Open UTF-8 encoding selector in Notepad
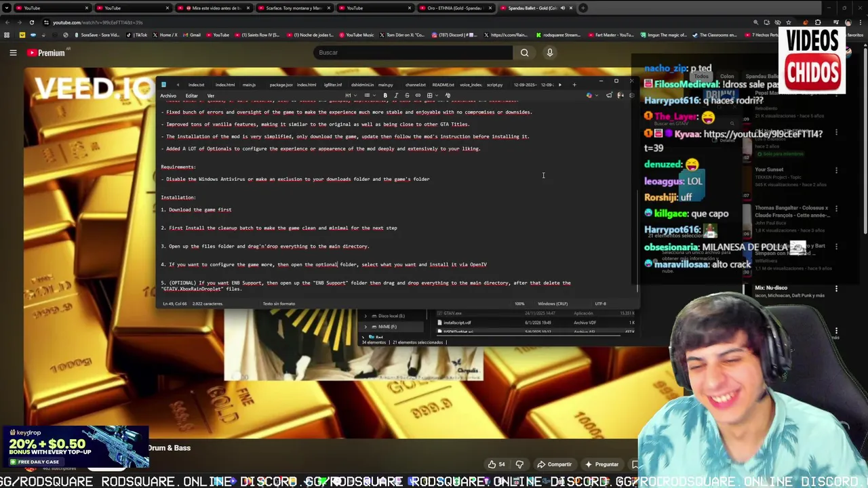Screen dimensions: 868x488 click(x=600, y=304)
